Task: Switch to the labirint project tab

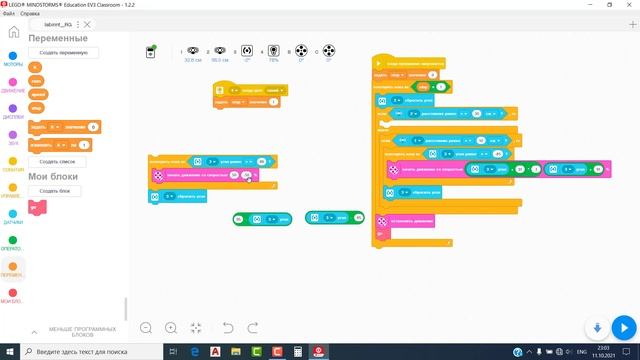Action: [57, 24]
